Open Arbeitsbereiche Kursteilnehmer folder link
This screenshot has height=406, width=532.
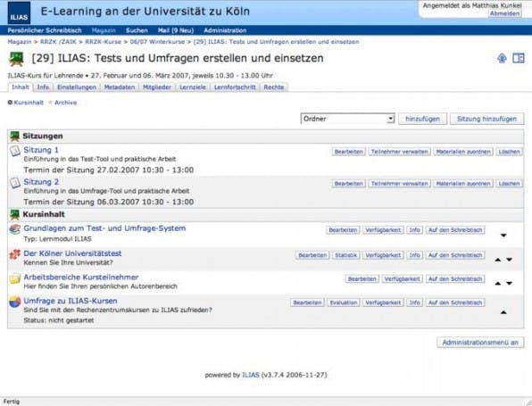point(80,278)
